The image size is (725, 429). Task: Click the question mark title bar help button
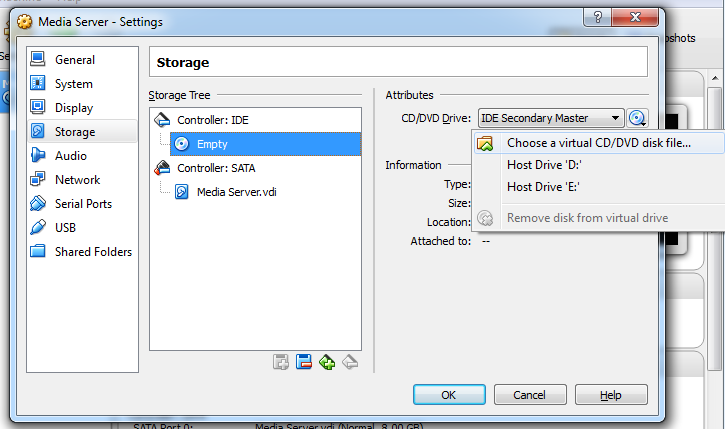(597, 18)
